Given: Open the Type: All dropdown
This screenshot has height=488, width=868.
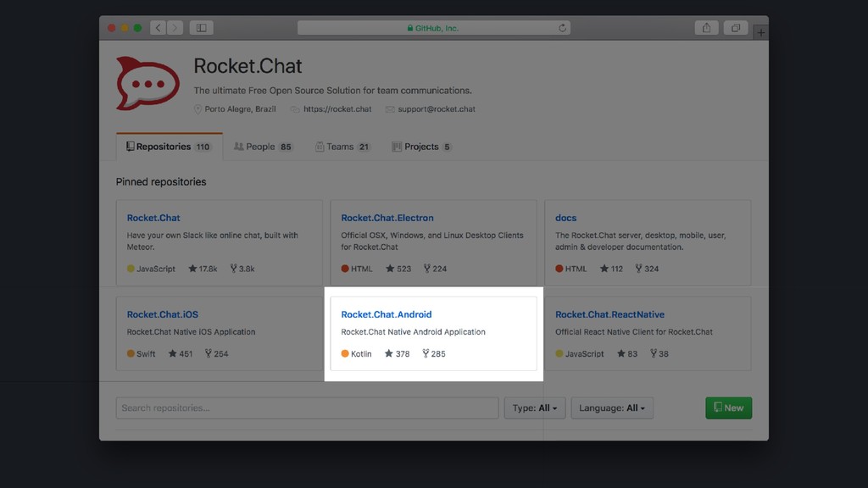Looking at the screenshot, I should tap(535, 408).
